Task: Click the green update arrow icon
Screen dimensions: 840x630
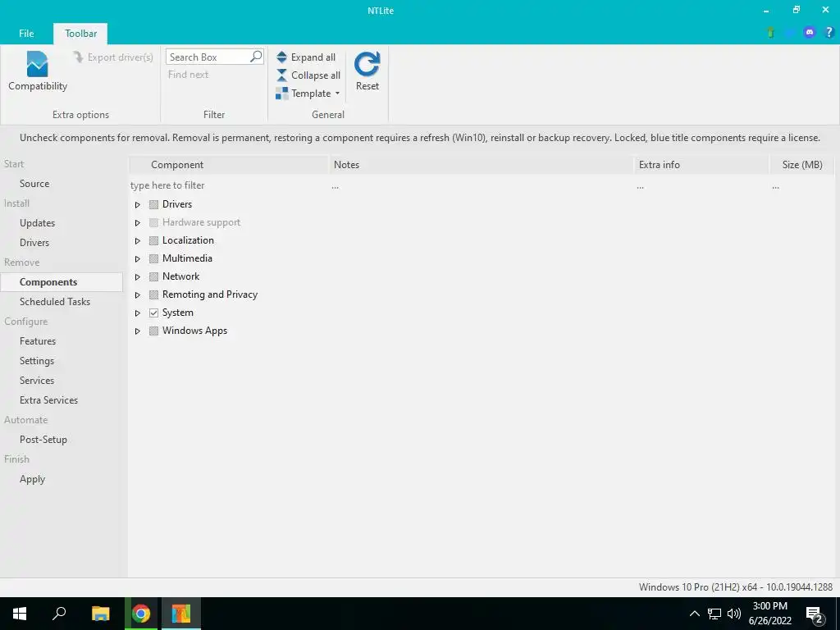Action: pos(771,33)
